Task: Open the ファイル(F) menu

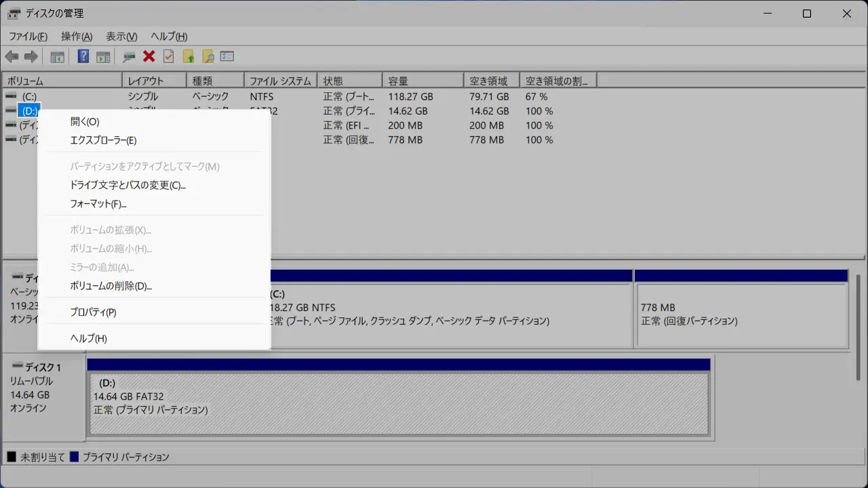Action: pyautogui.click(x=28, y=37)
